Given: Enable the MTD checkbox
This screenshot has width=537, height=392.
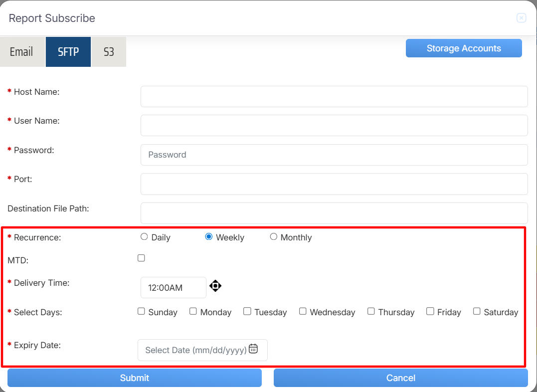Looking at the screenshot, I should pos(141,258).
